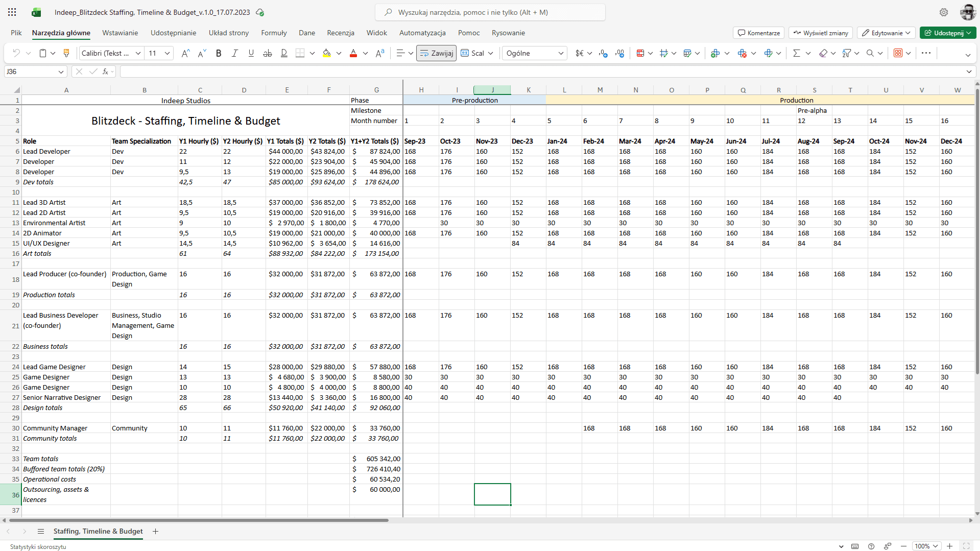The image size is (980, 551).
Task: Click the format cells icon
Action: (768, 53)
